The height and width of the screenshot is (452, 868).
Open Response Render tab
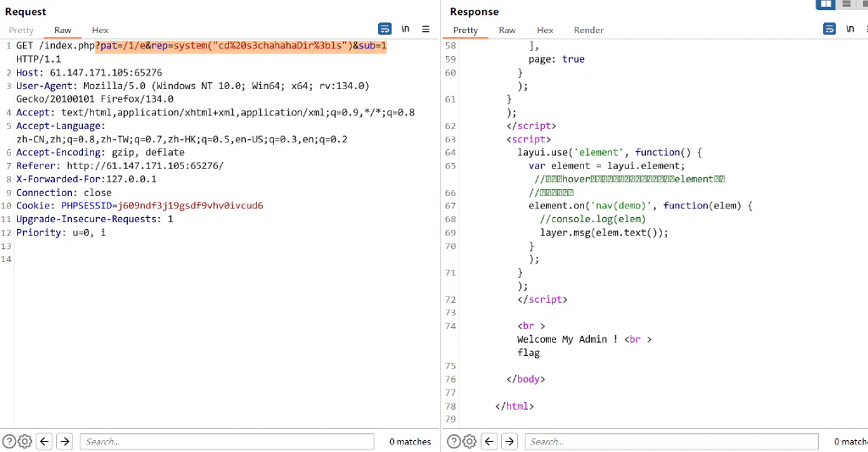588,31
